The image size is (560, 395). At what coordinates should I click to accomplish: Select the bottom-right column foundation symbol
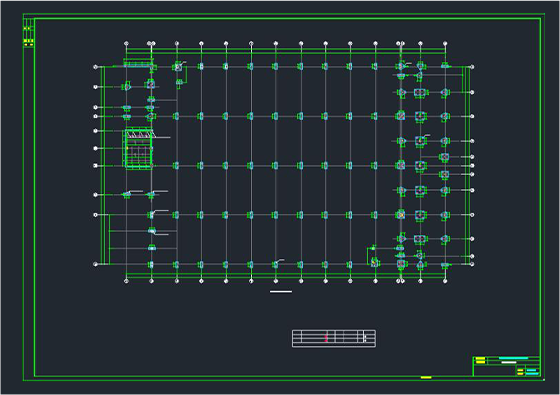click(445, 265)
